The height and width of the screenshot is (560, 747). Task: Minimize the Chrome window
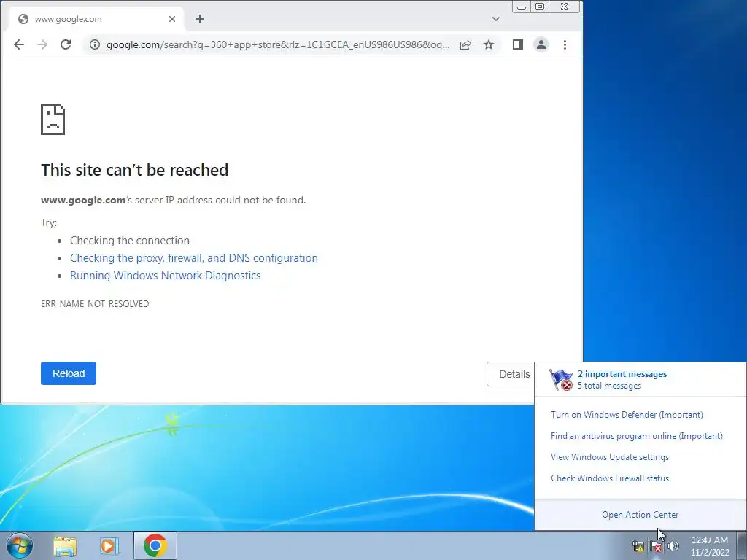522,7
